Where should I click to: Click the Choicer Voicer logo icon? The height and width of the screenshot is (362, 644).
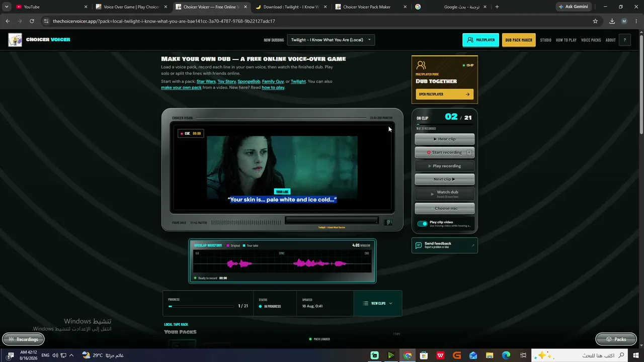click(x=15, y=40)
